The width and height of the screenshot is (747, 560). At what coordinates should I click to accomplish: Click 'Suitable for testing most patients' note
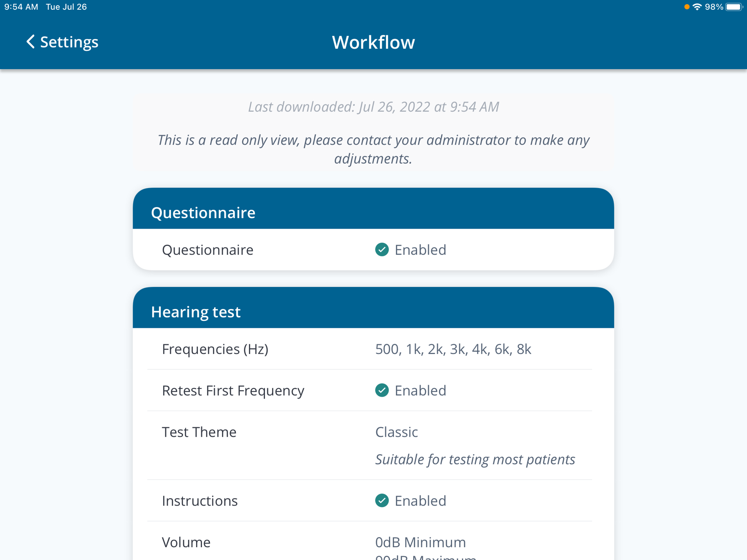tap(475, 459)
